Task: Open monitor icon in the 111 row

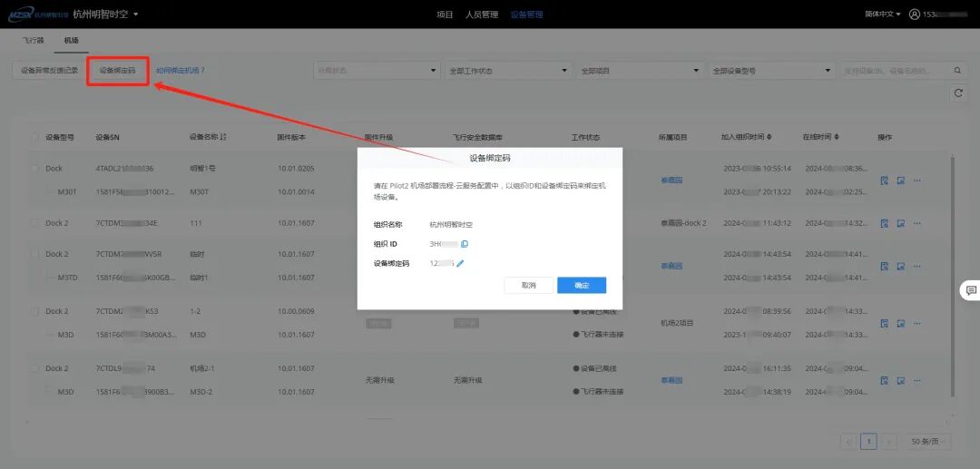Action: (x=901, y=223)
